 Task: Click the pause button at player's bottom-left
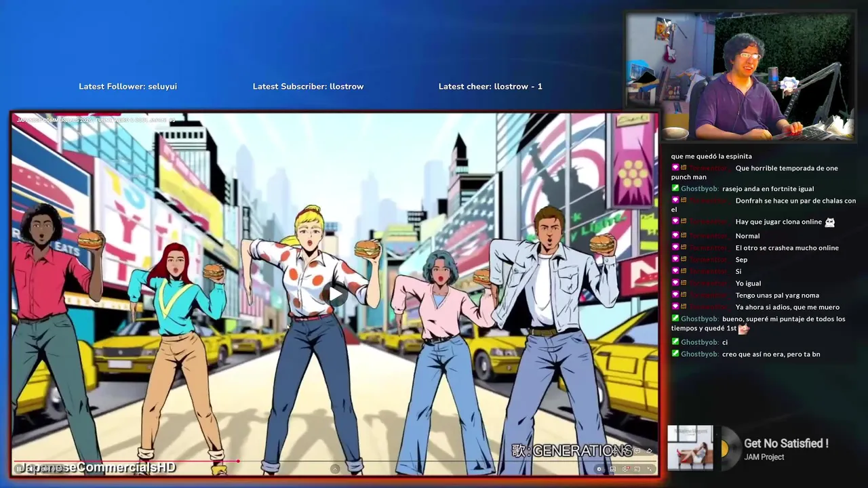coord(18,468)
